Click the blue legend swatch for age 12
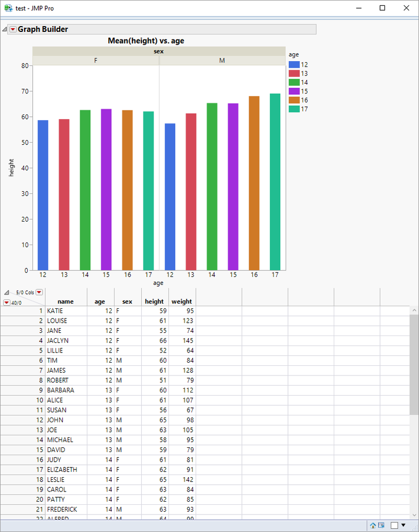 pos(294,64)
